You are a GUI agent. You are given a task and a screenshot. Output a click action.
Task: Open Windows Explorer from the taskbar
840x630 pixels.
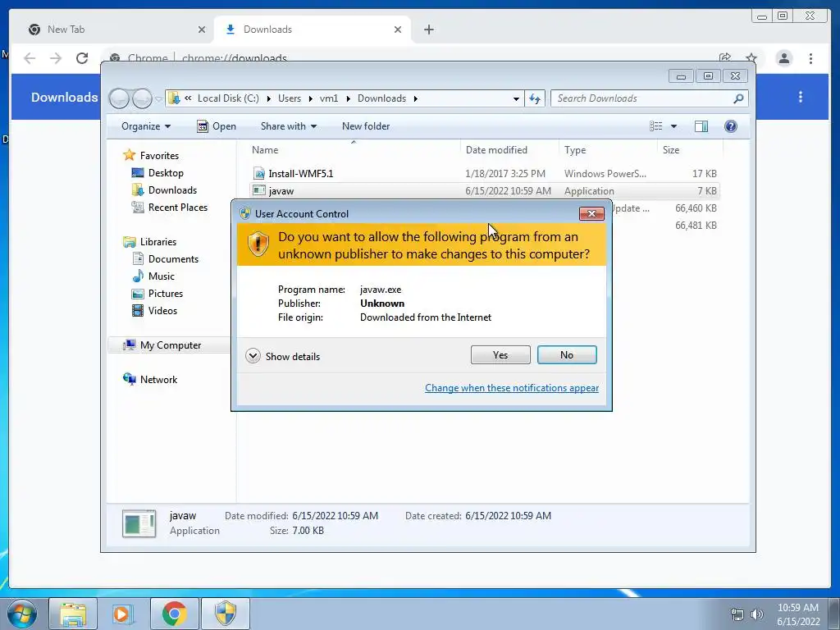coord(73,614)
